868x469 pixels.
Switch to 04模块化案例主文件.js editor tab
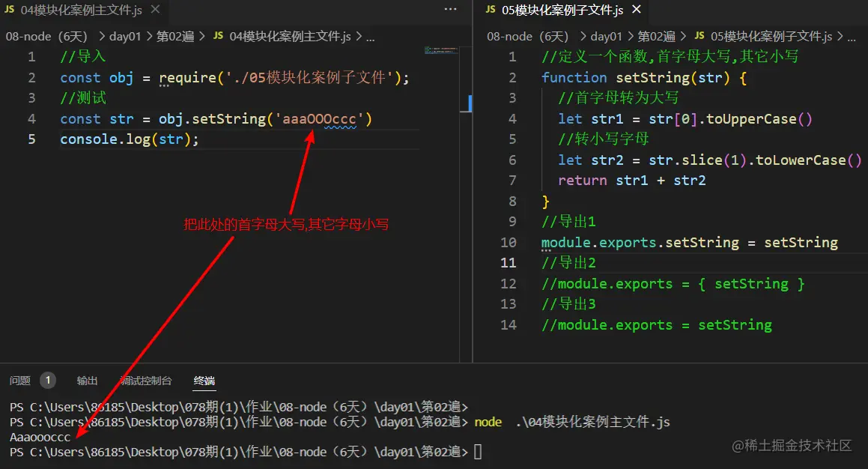click(82, 10)
